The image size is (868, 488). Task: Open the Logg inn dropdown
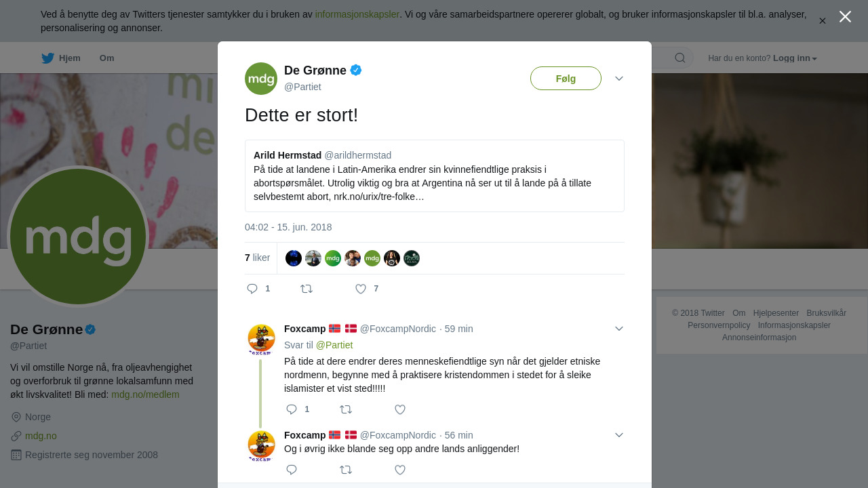coord(795,58)
